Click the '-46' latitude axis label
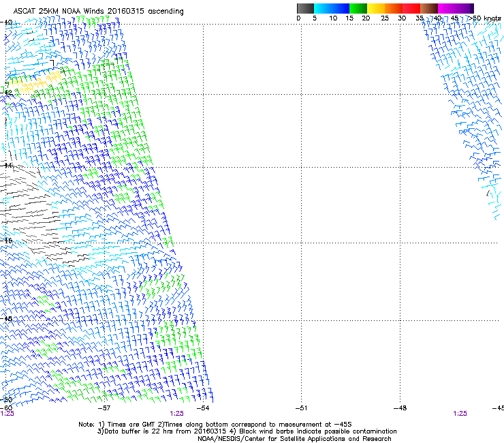Screen dimensions: 504x443 coord(6,241)
